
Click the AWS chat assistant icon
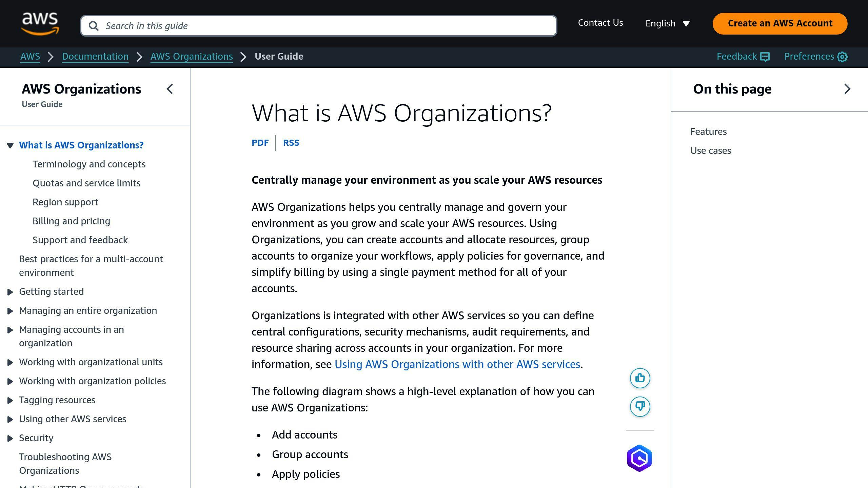tap(640, 458)
